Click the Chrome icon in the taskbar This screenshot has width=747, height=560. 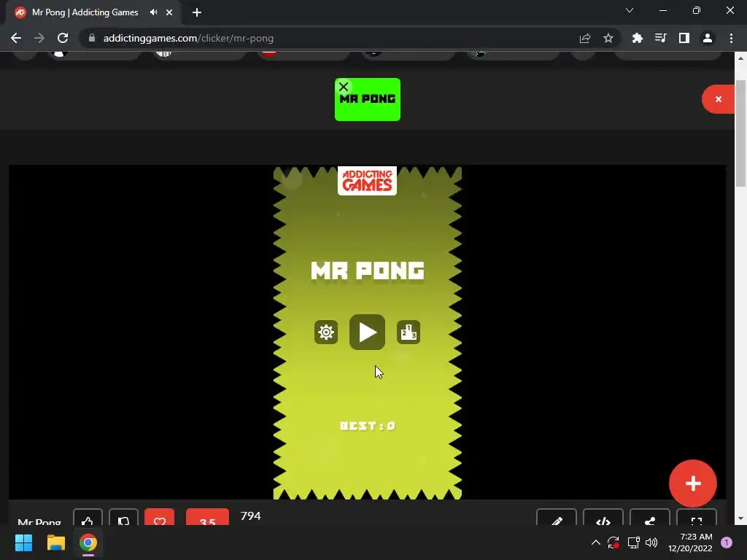(x=88, y=542)
